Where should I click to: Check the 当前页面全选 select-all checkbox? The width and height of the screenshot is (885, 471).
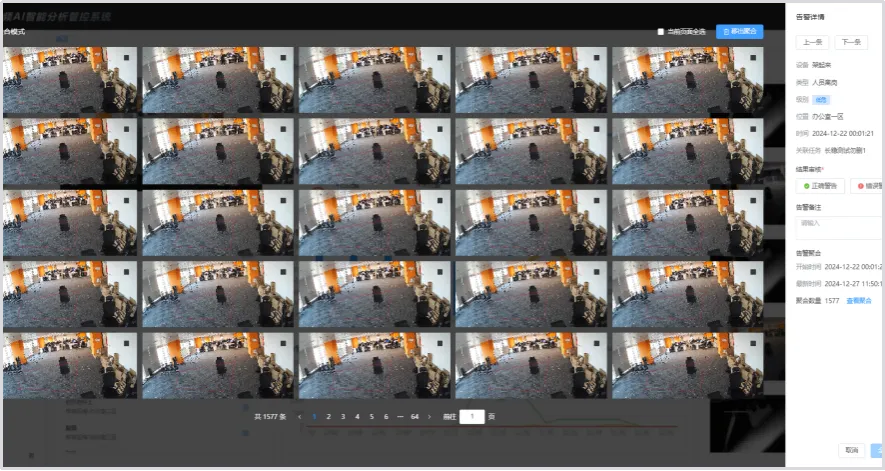[x=661, y=32]
